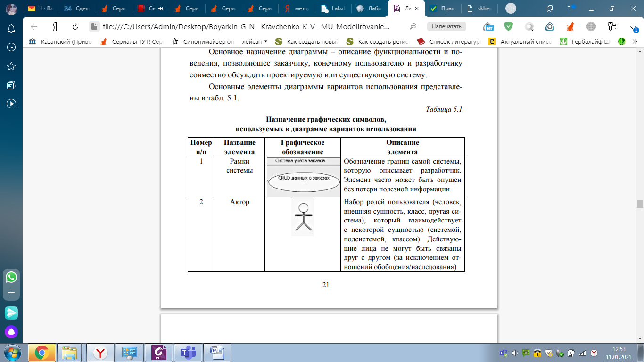Open first 'Как создать новый' bookmark
644x362 pixels.
306,41
